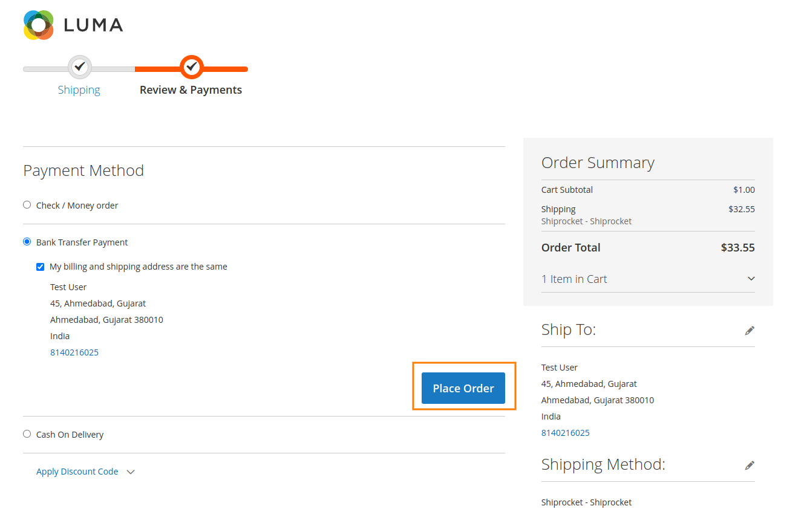Viewport: 807px width, 532px height.
Task: Uncheck billing and shipping address are the same
Action: pyautogui.click(x=40, y=266)
